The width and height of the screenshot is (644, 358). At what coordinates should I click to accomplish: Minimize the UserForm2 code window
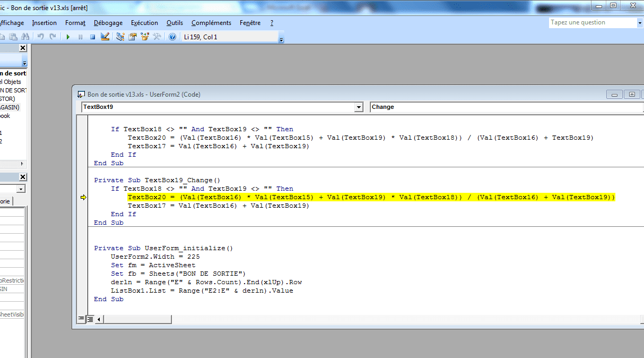615,94
